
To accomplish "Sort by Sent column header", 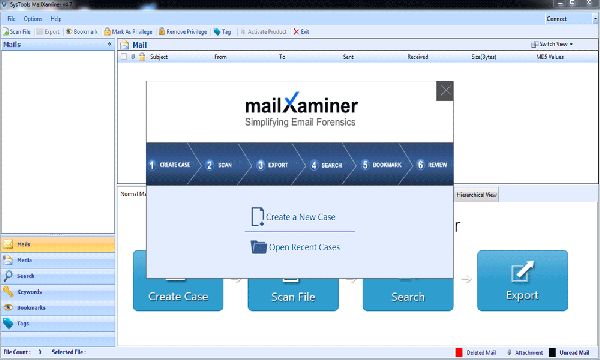I will (348, 57).
